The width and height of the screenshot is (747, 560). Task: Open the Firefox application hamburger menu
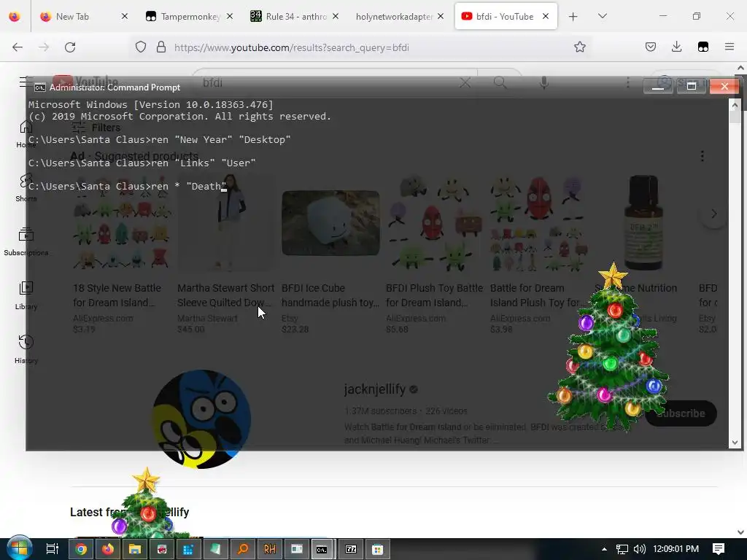[729, 47]
